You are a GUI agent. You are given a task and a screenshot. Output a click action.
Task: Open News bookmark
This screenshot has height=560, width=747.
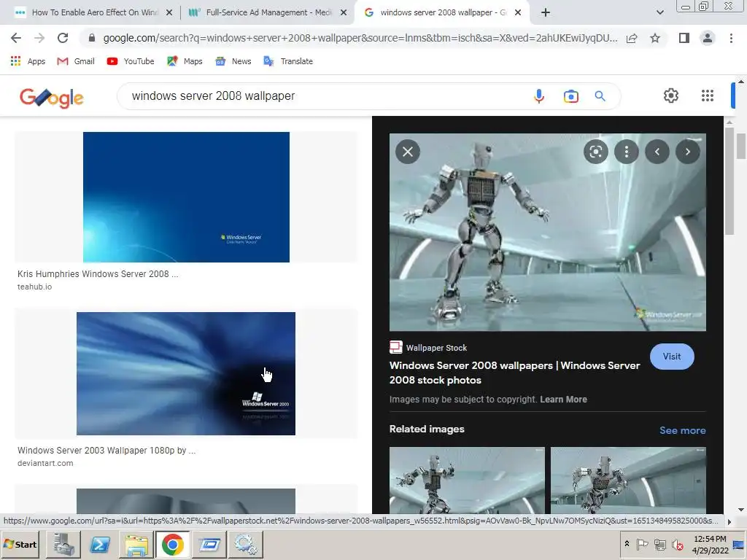233,61
